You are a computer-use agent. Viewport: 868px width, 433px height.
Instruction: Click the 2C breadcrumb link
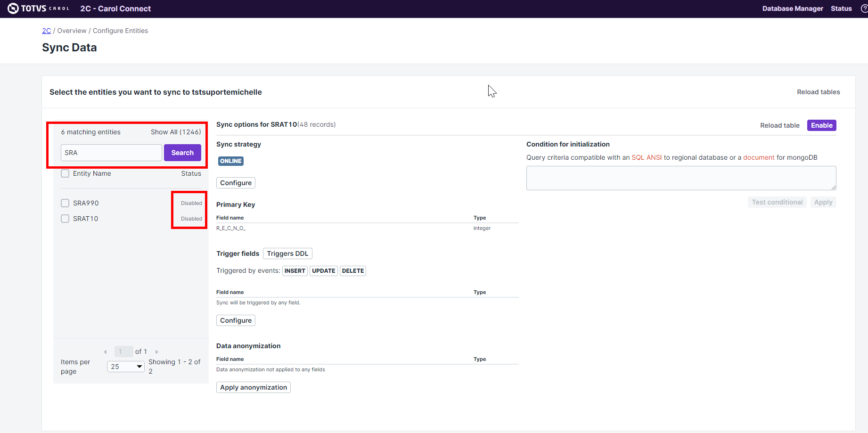pyautogui.click(x=46, y=31)
